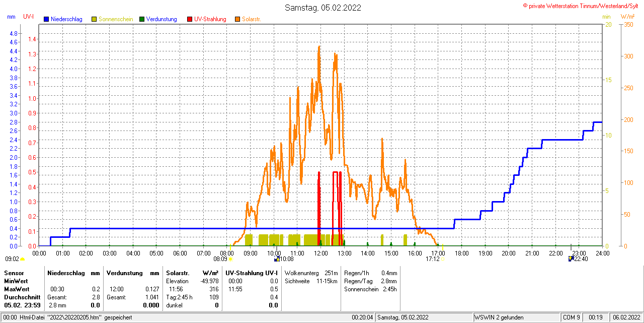Click the 12:00 label on the time axis
644x323 pixels.
pos(320,253)
